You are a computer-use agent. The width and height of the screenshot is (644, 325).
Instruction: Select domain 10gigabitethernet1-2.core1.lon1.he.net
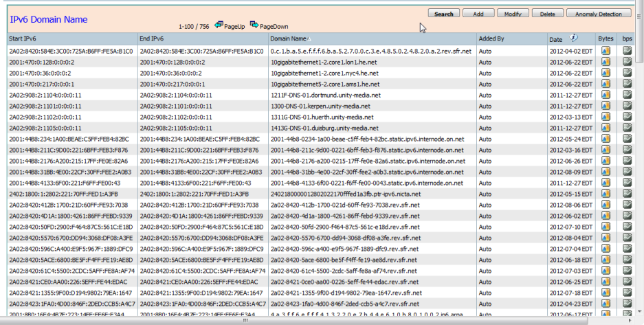pyautogui.click(x=324, y=63)
